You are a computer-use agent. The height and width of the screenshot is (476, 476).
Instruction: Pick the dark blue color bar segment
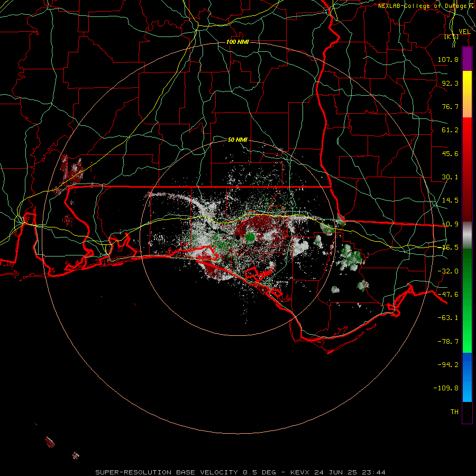467,364
